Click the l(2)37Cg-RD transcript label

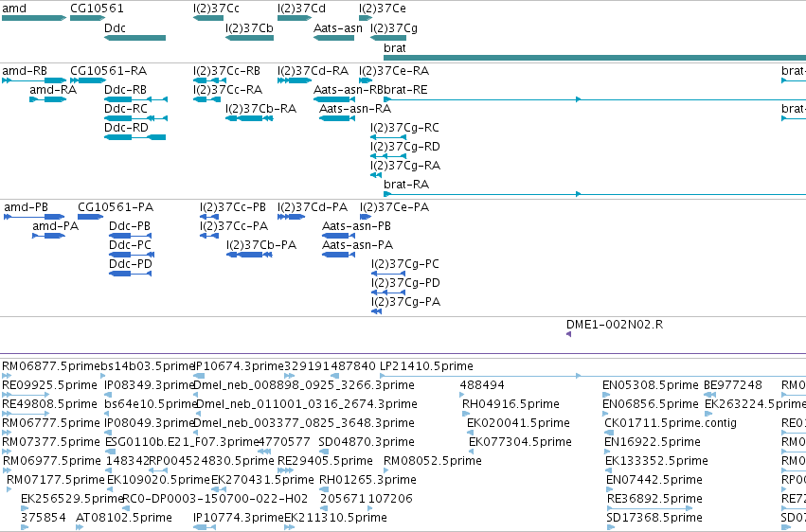tap(405, 147)
